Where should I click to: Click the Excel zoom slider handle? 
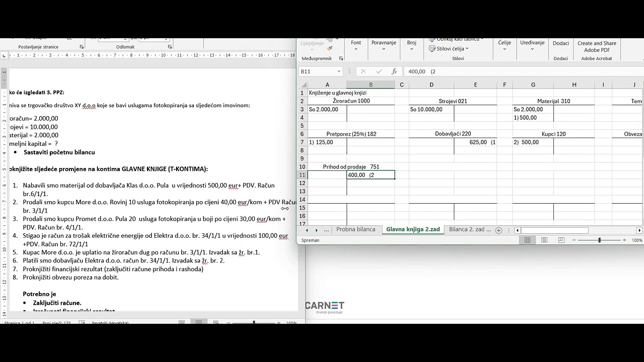tap(599, 240)
